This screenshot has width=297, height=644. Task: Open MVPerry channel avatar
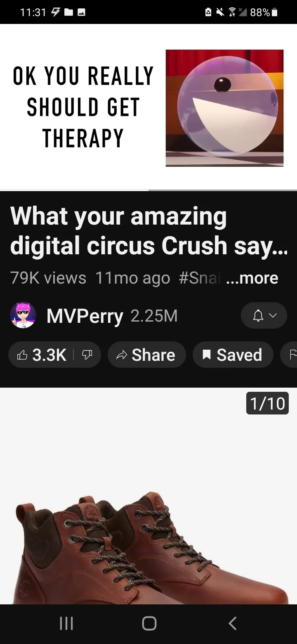[x=23, y=315]
